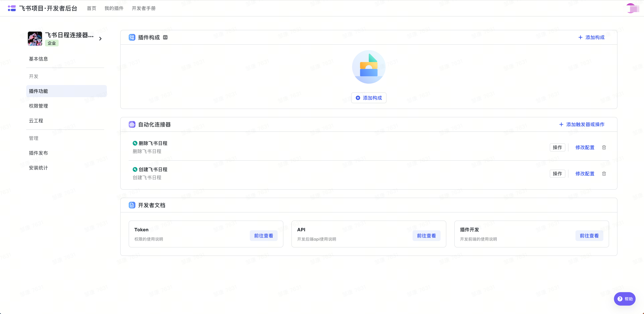
Task: Click the plugin thumbnail image in sidebar
Action: coord(35,38)
